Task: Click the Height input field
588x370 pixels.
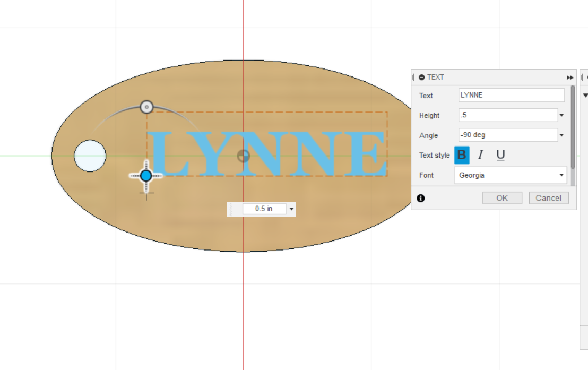Action: [x=508, y=115]
